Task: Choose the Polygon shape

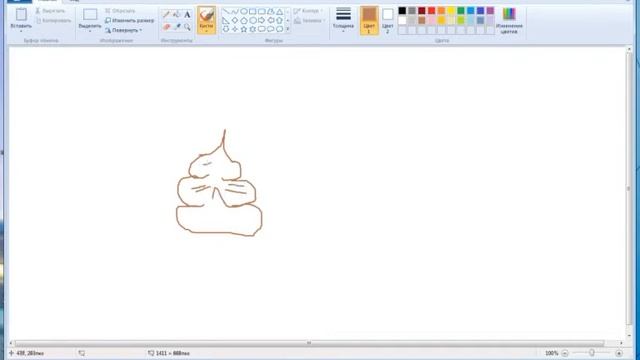Action: click(x=271, y=11)
